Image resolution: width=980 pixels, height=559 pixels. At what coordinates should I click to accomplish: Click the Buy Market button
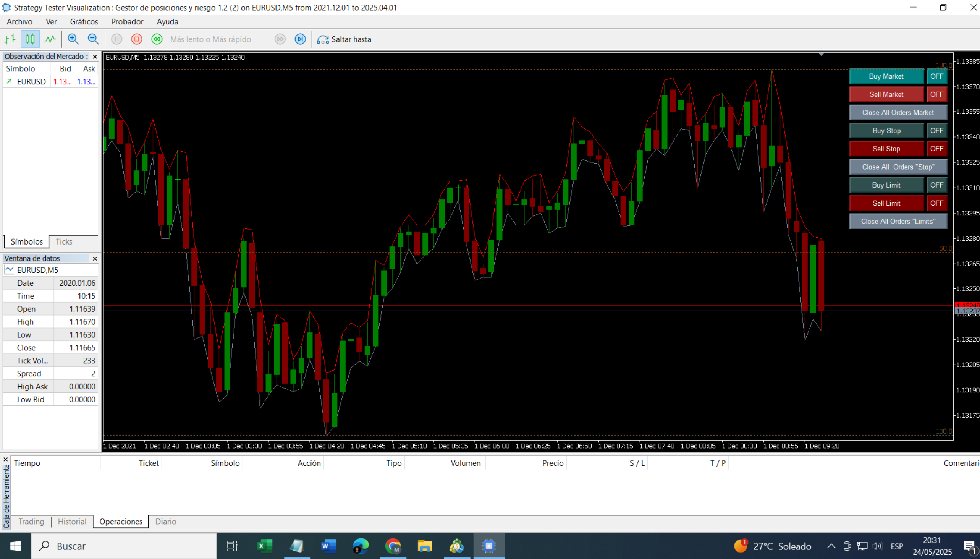(886, 76)
